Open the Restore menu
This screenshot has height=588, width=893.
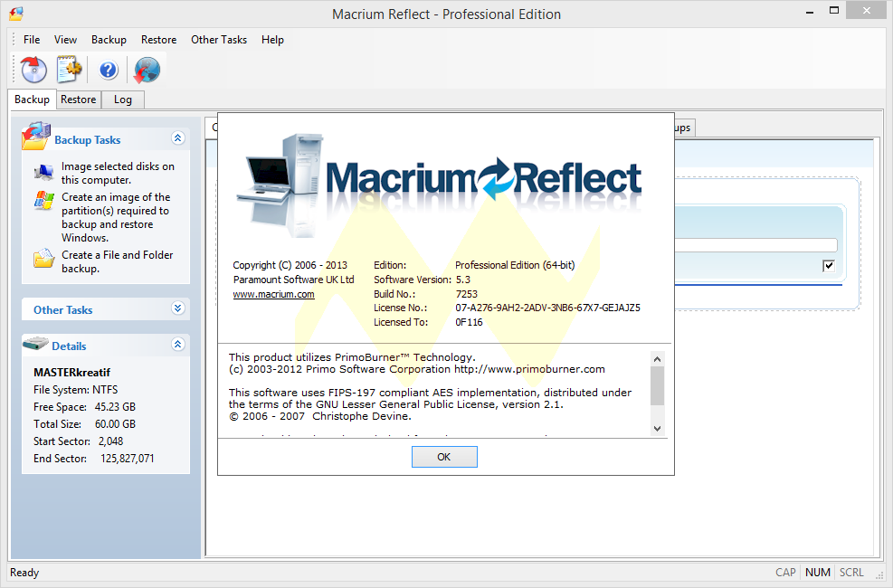coord(159,39)
